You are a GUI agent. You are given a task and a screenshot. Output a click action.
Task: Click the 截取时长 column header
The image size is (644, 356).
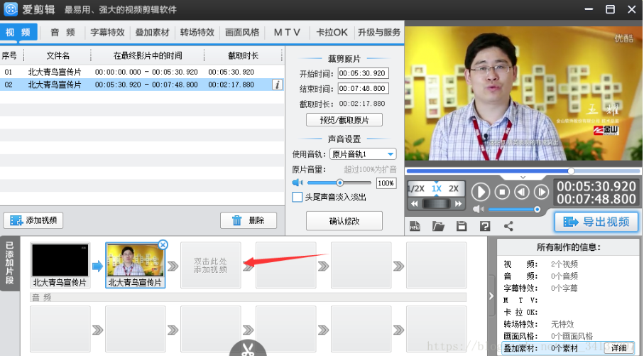(243, 55)
